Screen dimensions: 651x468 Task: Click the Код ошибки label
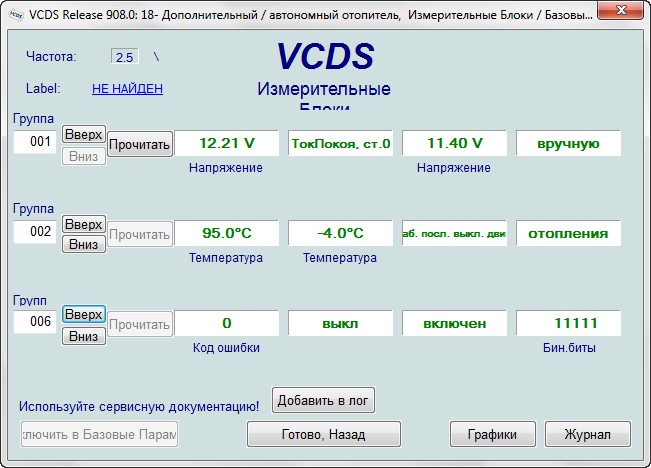click(x=226, y=348)
